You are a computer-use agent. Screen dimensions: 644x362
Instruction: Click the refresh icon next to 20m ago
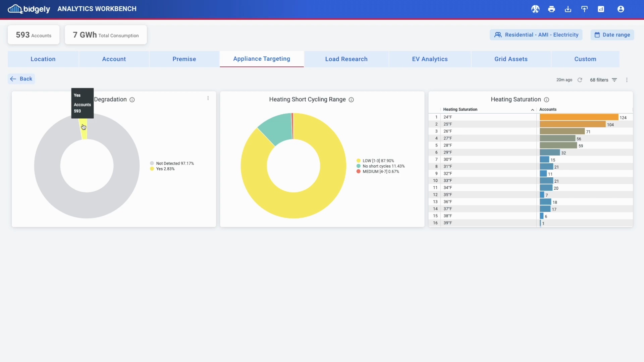(x=580, y=80)
